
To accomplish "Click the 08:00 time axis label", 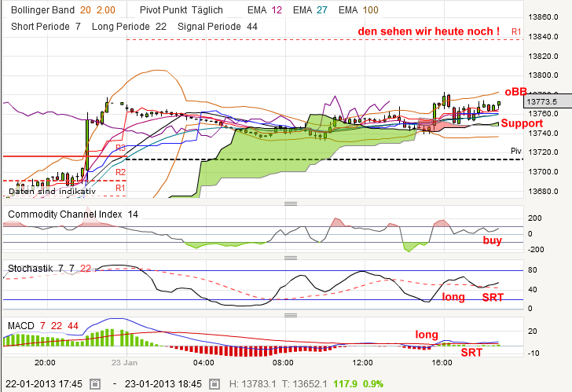I will click(x=283, y=362).
